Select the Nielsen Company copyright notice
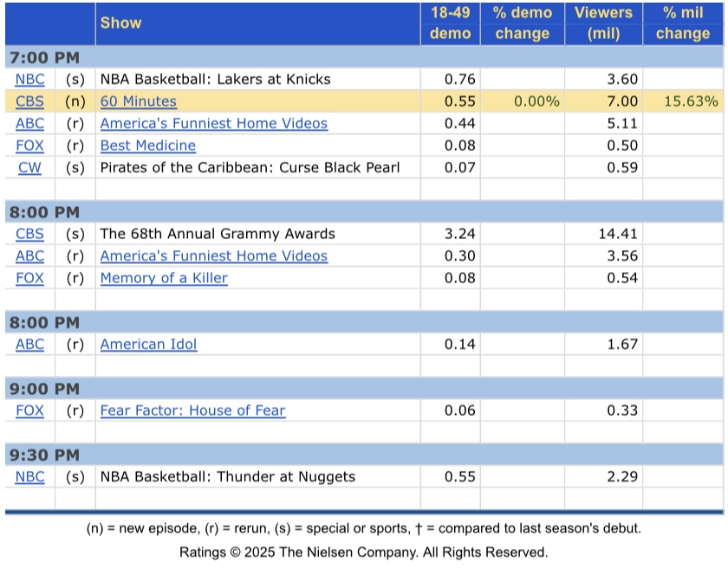This screenshot has height=575, width=728. click(363, 552)
